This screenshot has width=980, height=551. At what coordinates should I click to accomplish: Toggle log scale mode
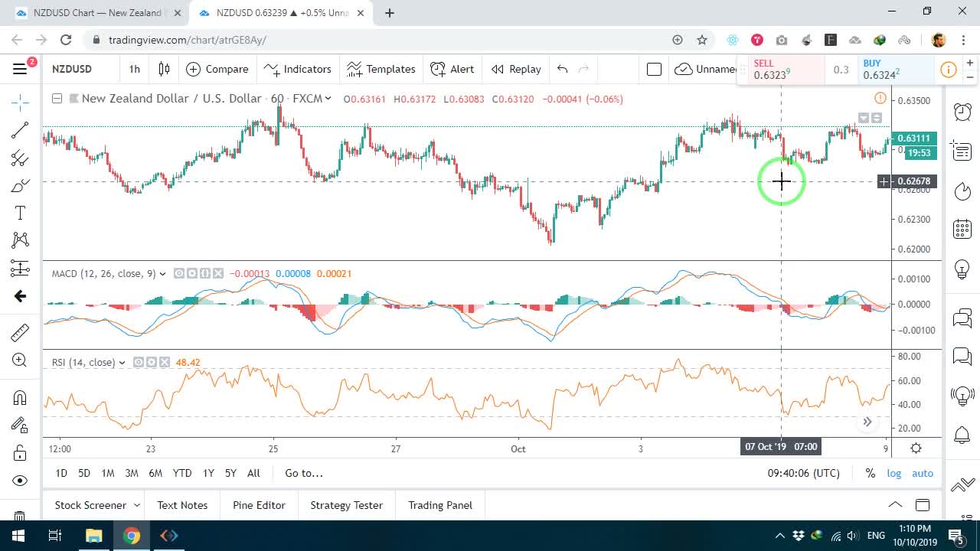pyautogui.click(x=894, y=473)
